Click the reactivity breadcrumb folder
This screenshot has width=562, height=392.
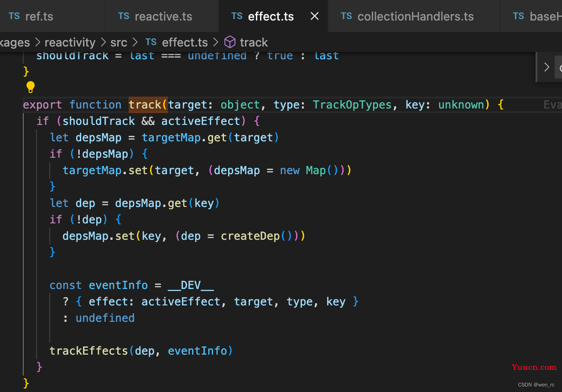coord(70,42)
